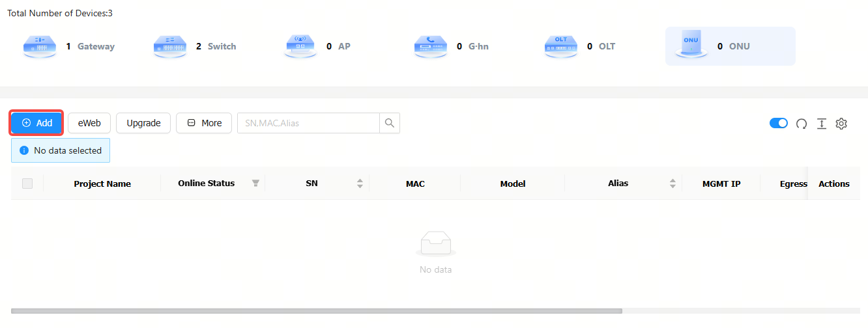Select the OLT filter label
The image size is (868, 328).
[x=607, y=46]
